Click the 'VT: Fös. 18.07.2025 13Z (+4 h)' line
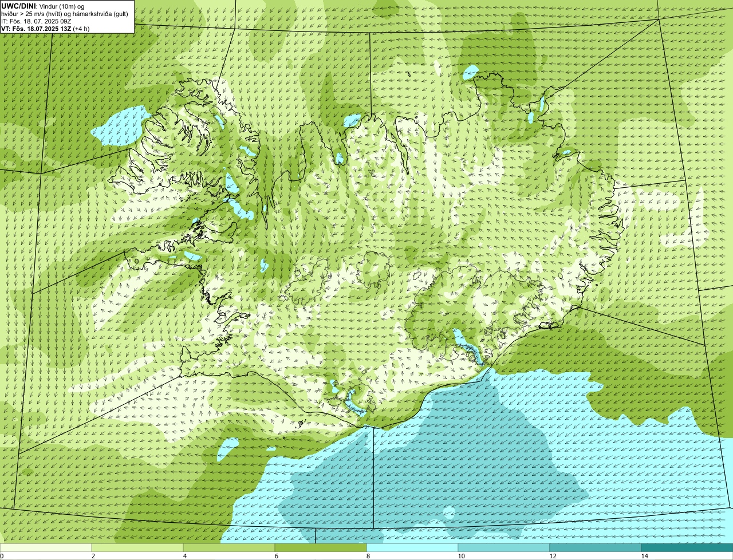Viewport: 733px width, 560px height. tap(45, 28)
